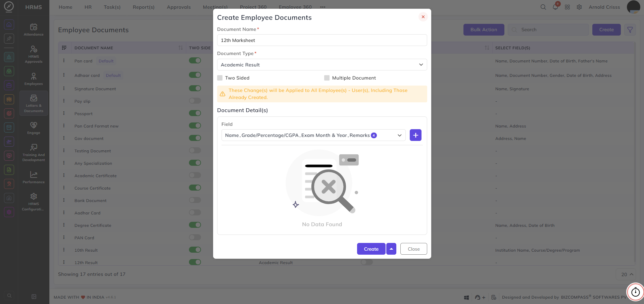Click the Gov document row name
Image resolution: width=644 pixels, height=304 pixels.
point(89,139)
